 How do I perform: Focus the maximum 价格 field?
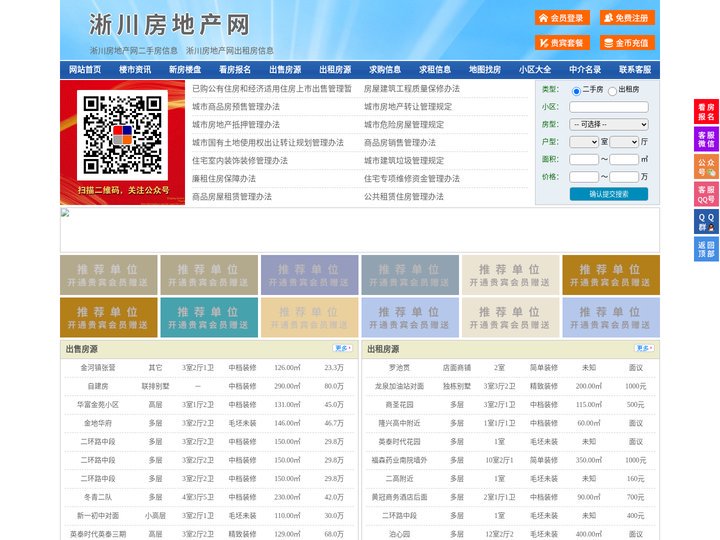click(624, 177)
